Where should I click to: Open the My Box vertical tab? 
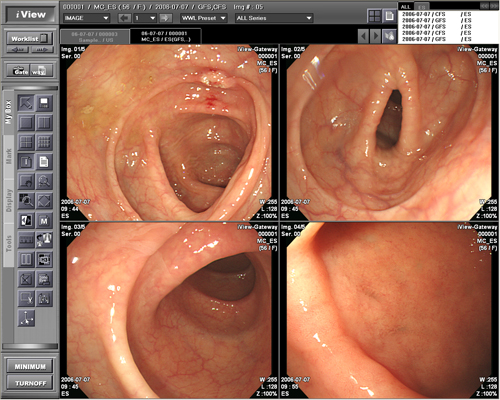(9, 112)
